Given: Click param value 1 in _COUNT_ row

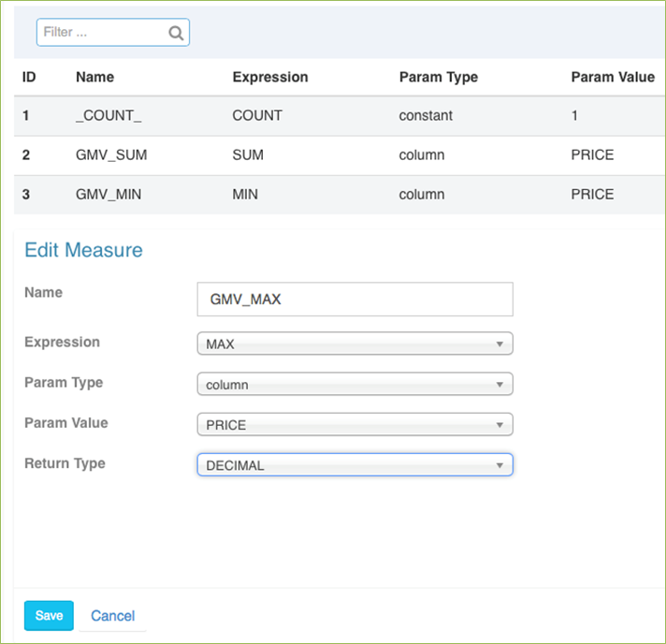Looking at the screenshot, I should pos(574,116).
